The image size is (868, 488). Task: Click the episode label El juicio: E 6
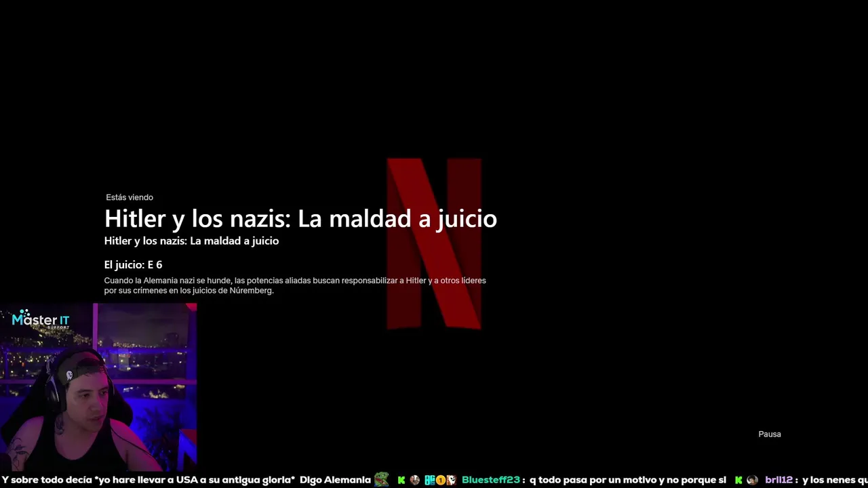pos(133,264)
